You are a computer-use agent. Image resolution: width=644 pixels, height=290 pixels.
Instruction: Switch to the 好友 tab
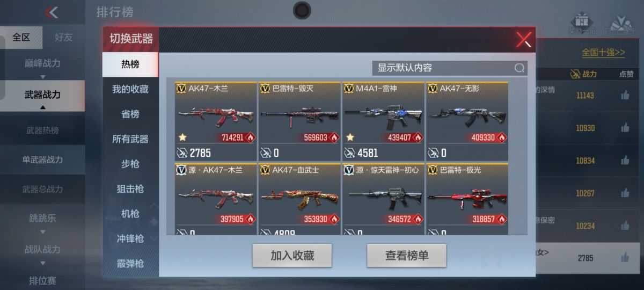[64, 38]
